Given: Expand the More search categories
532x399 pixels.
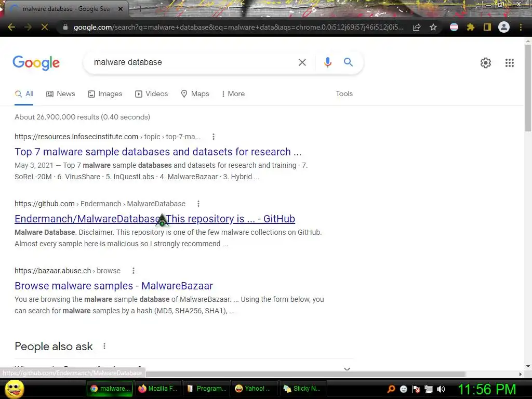Looking at the screenshot, I should coord(233,94).
